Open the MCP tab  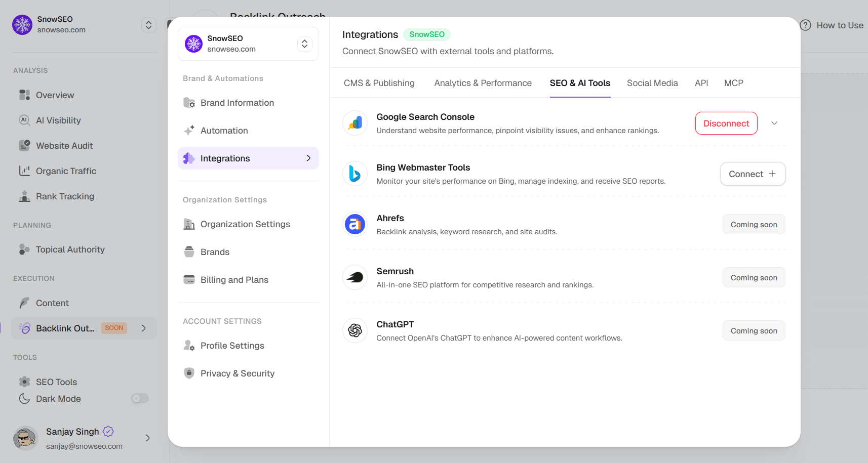(734, 83)
